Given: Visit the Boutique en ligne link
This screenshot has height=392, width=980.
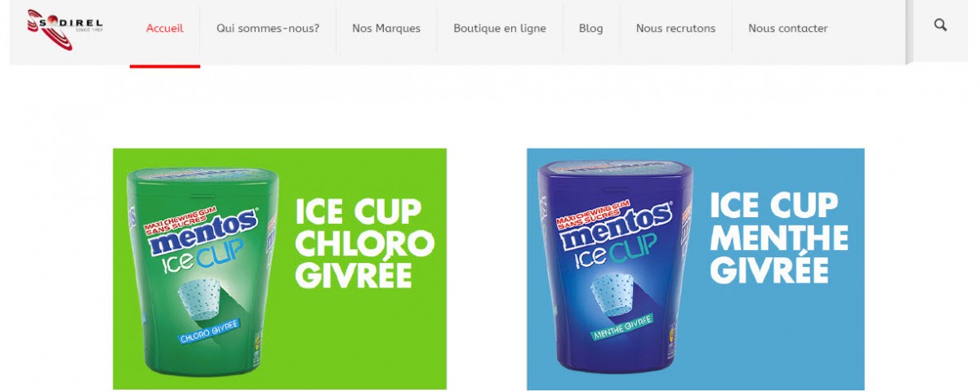Looking at the screenshot, I should pos(500,29).
